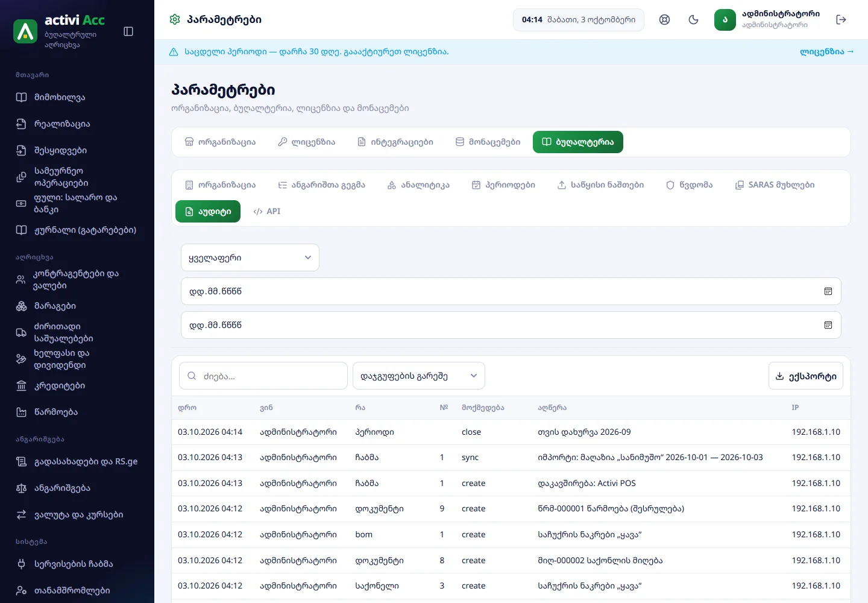Select the ანგარიშთა გეგმა sub-tab
Screen dimensions: 868x603
[x=321, y=185]
